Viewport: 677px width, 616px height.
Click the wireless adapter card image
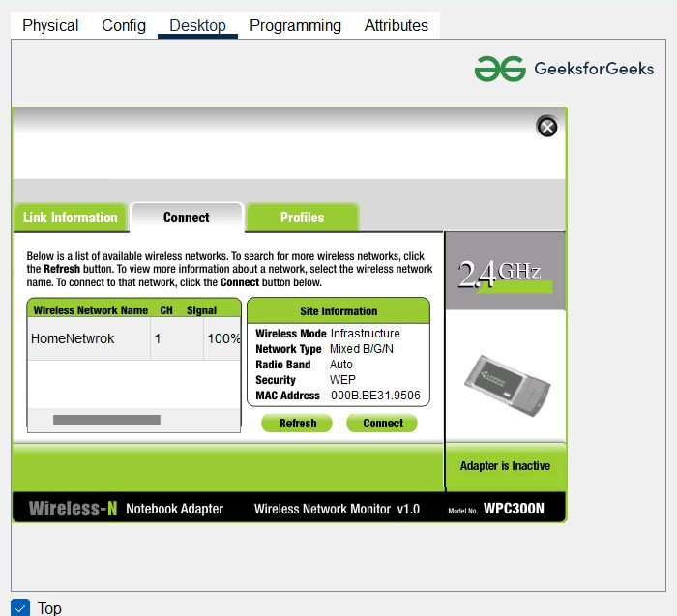click(507, 385)
